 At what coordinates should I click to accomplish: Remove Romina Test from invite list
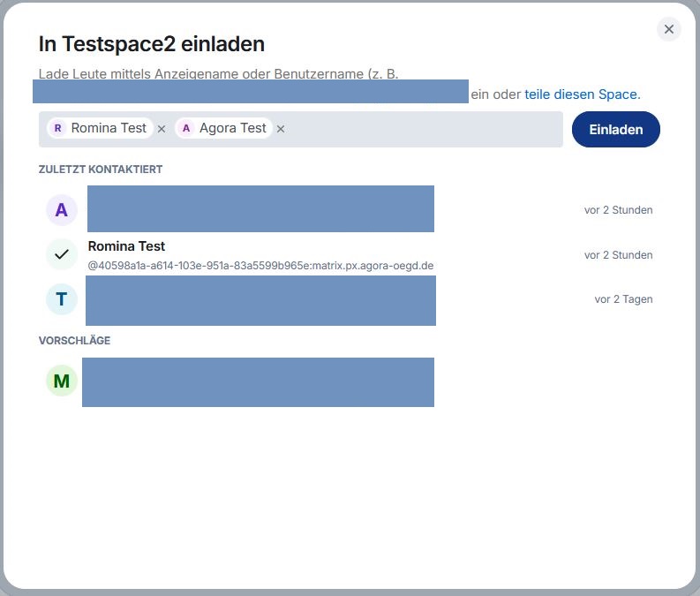pyautogui.click(x=162, y=129)
